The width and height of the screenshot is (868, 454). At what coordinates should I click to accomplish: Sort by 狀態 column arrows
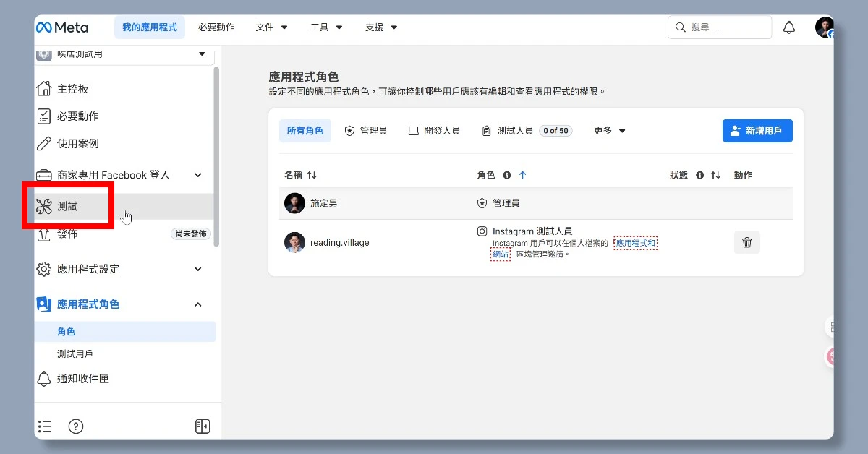tap(716, 175)
